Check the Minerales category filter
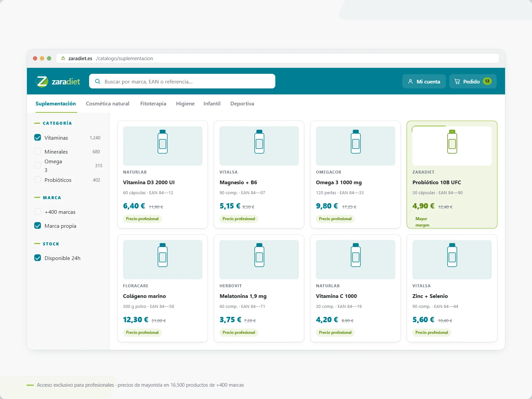Image resolution: width=532 pixels, height=399 pixels. tap(38, 152)
